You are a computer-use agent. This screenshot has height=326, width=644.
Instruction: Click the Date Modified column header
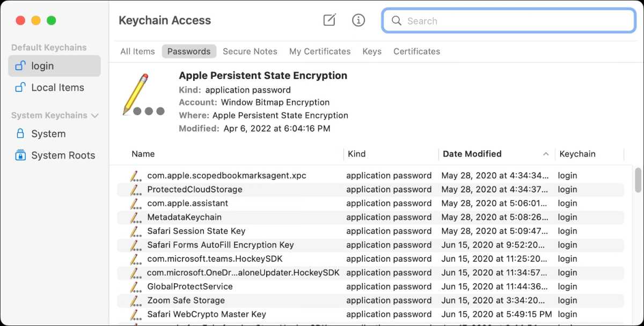pos(472,154)
